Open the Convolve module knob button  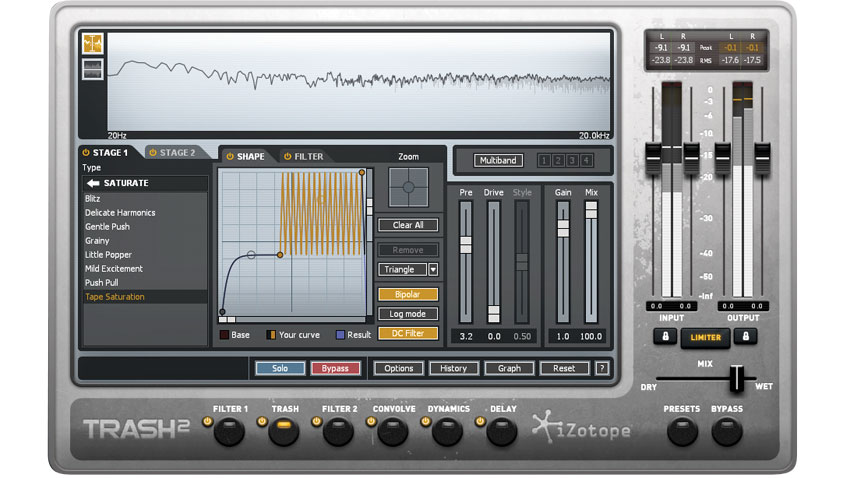click(x=393, y=431)
